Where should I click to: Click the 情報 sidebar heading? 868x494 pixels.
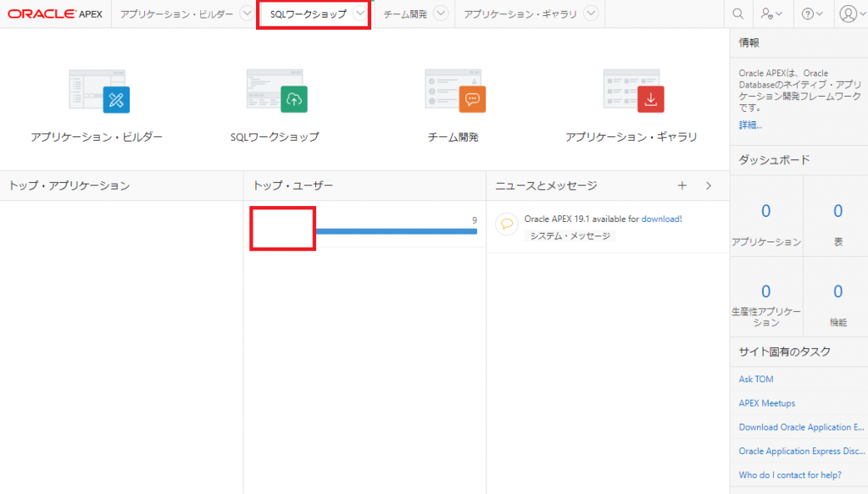[748, 42]
